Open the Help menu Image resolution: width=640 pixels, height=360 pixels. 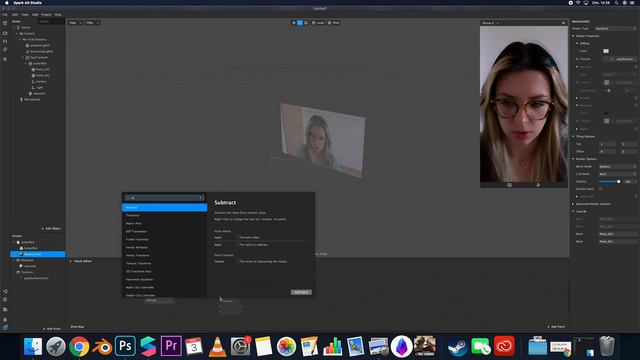pos(58,15)
